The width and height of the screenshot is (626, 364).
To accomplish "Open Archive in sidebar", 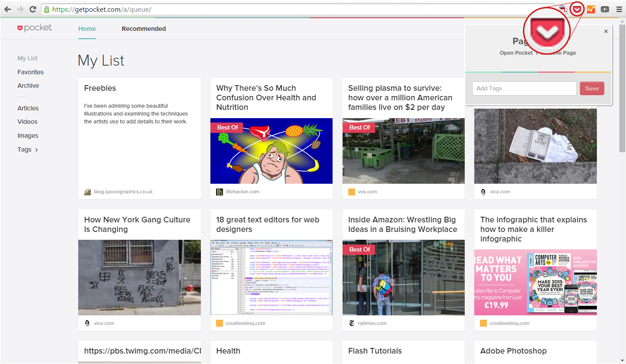I will (28, 86).
